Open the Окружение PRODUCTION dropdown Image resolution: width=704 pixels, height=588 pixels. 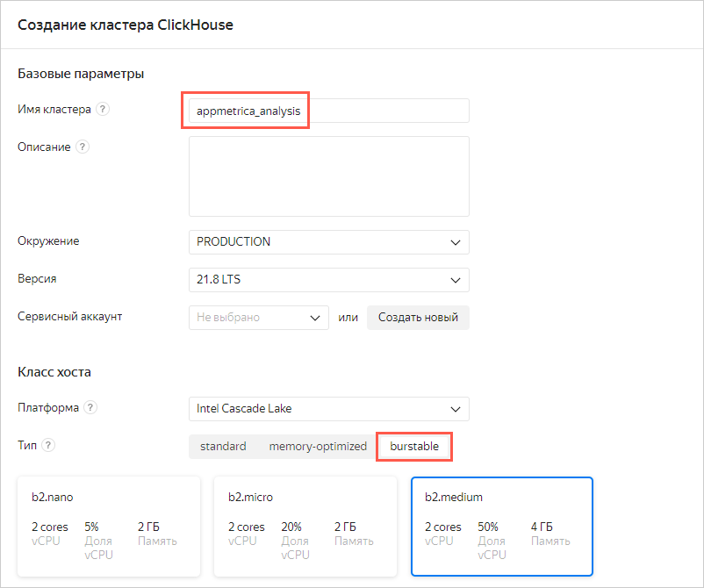pyautogui.click(x=328, y=242)
